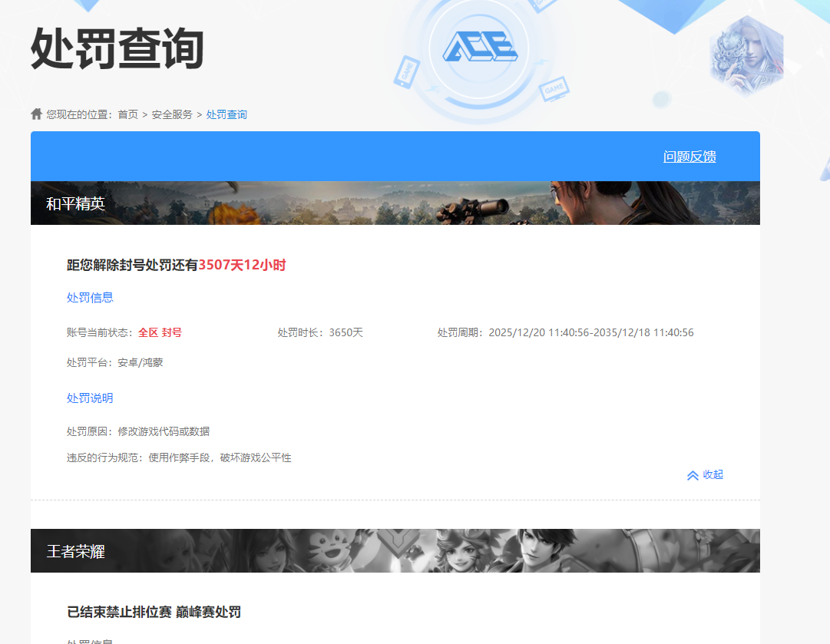Click 已结束禁止排位赛 巅峰赛处罚 heading
Image resolution: width=830 pixels, height=644 pixels.
tap(154, 613)
